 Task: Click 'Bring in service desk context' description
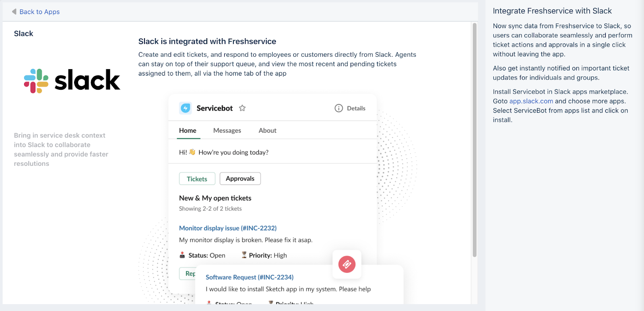click(x=61, y=150)
